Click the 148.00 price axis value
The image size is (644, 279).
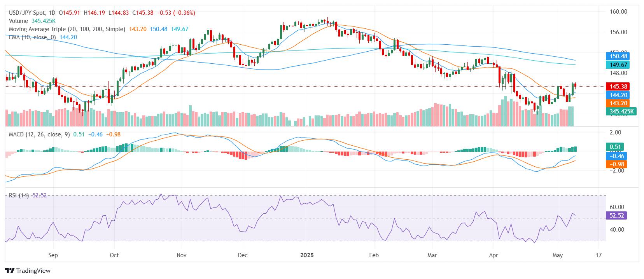[618, 73]
